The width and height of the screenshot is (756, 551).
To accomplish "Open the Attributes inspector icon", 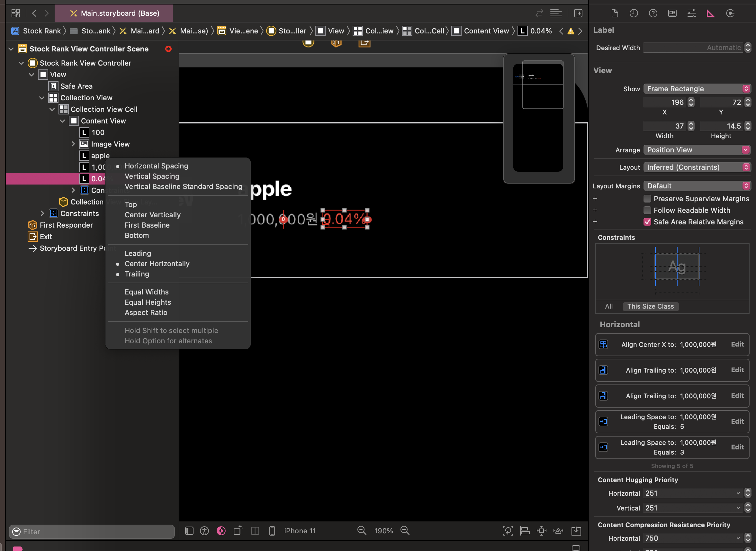I will (691, 14).
